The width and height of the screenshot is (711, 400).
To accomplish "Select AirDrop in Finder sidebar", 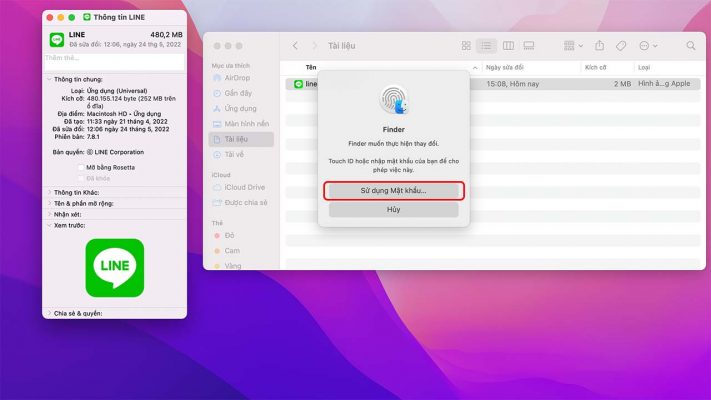I will (241, 78).
